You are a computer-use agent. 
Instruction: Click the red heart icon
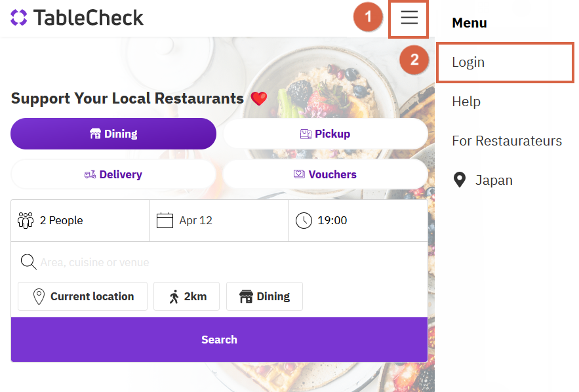coord(259,99)
